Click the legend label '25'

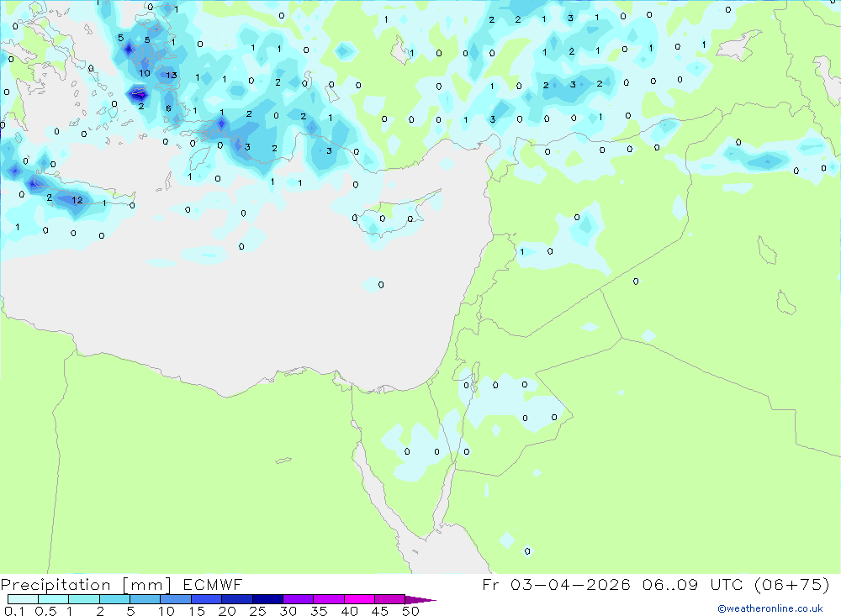coord(258,611)
